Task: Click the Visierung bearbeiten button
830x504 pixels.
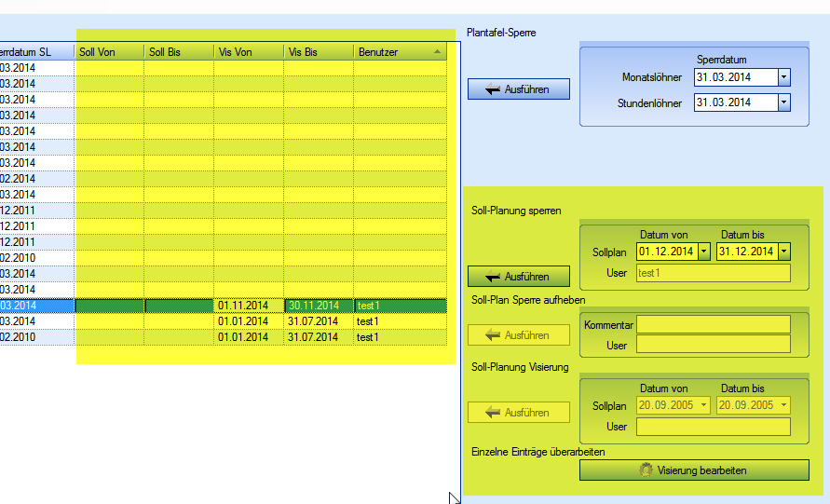Action: (x=693, y=470)
